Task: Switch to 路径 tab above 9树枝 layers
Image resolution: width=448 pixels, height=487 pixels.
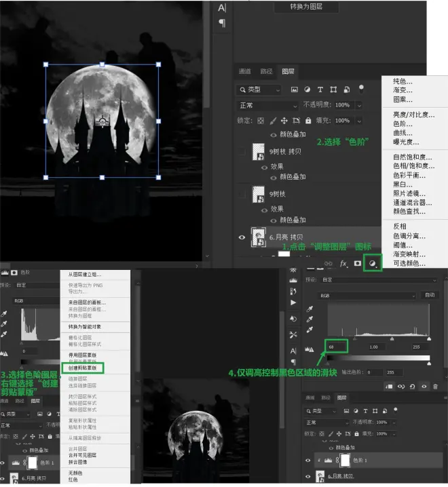Action: pos(266,71)
